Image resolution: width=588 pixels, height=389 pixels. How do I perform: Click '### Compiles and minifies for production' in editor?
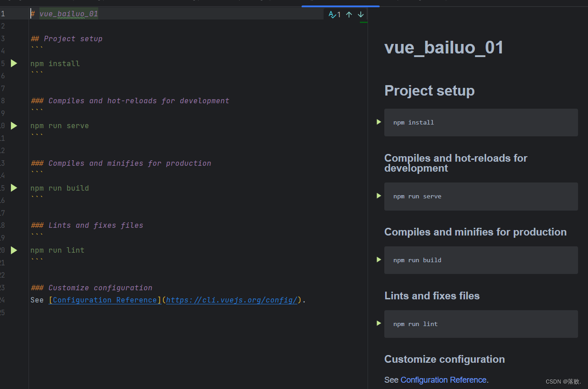pos(121,163)
